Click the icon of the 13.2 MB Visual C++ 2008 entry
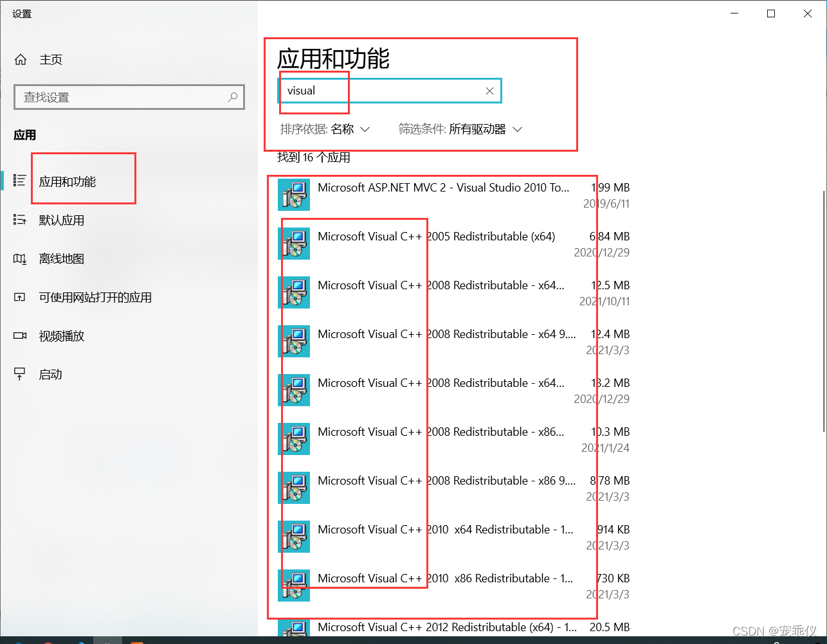The width and height of the screenshot is (827, 644). click(294, 390)
